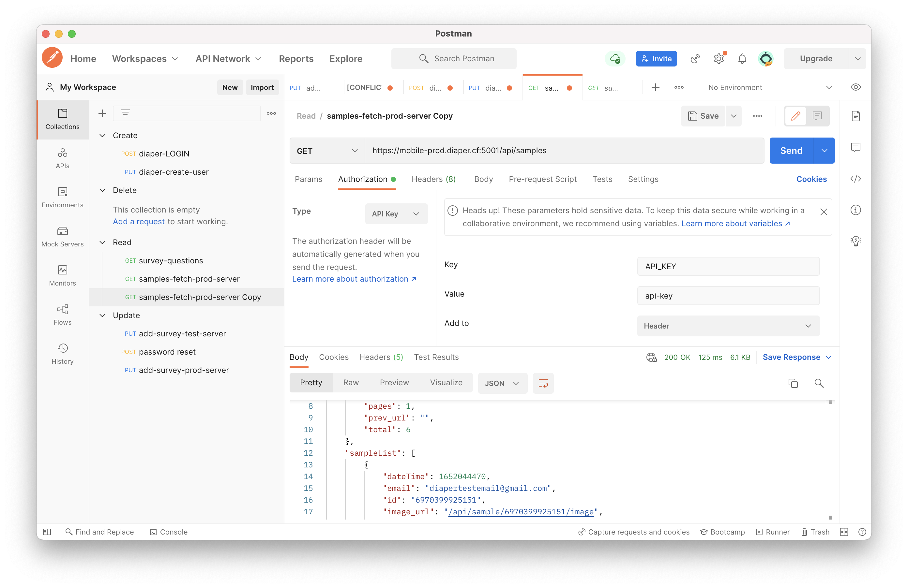
Task: Open the HTTP method GET dropdown
Action: tap(327, 151)
